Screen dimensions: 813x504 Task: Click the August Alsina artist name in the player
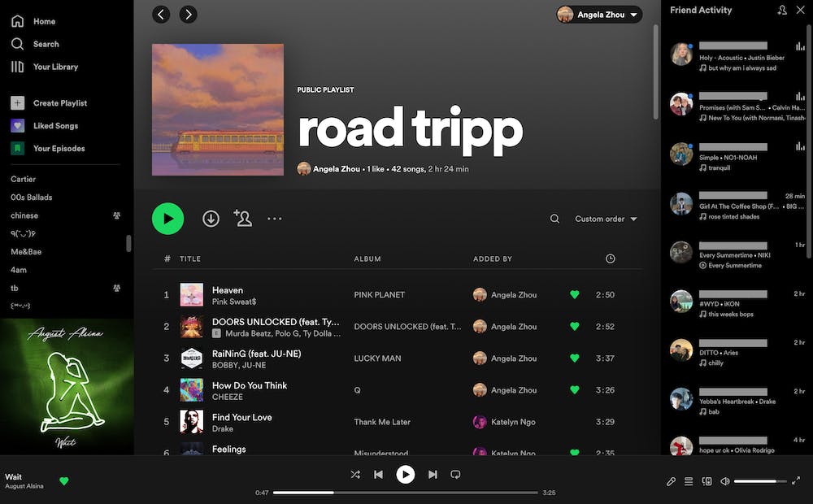coord(24,486)
